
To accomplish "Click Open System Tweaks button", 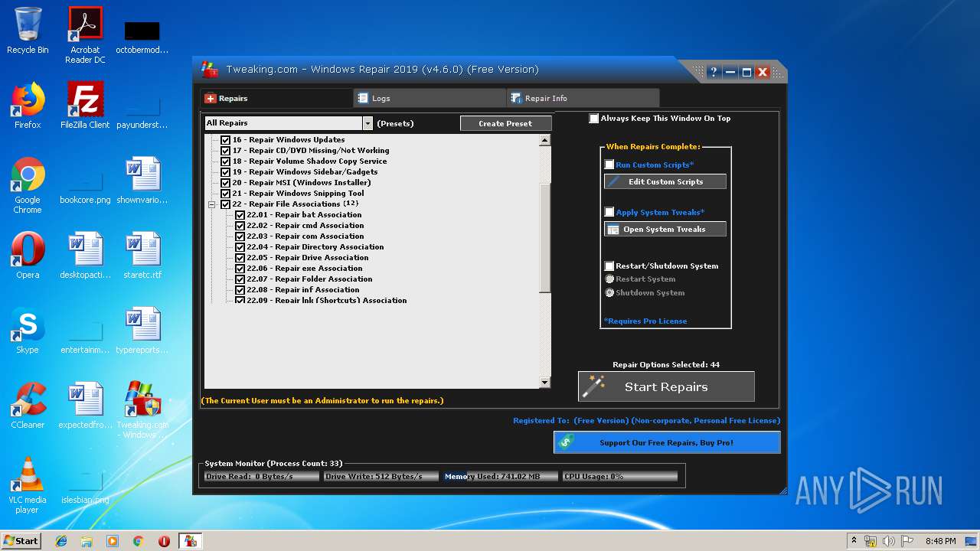I will tap(665, 229).
